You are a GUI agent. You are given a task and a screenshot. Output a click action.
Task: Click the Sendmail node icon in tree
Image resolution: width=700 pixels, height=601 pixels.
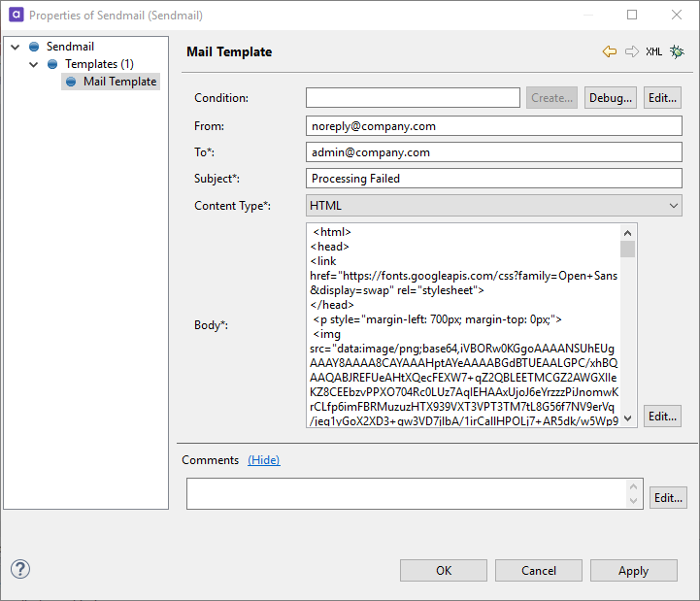(35, 47)
